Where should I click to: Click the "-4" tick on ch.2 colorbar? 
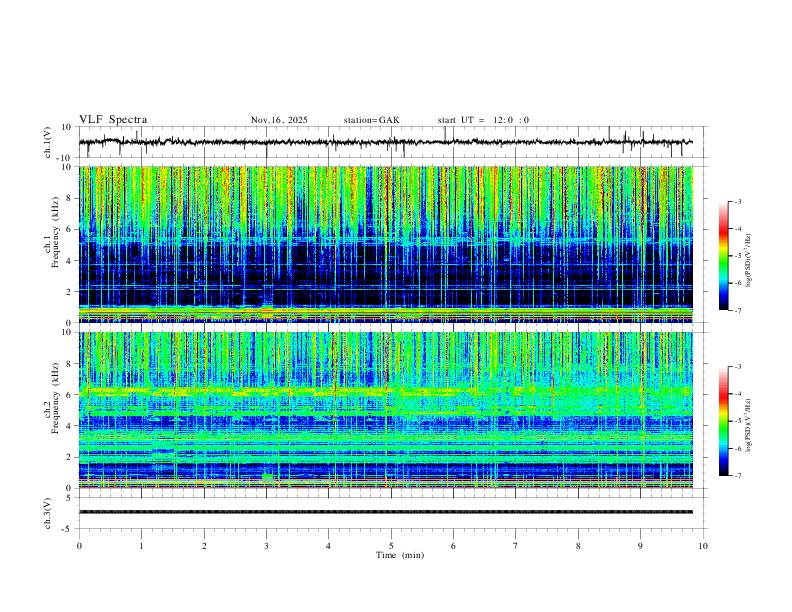click(738, 394)
